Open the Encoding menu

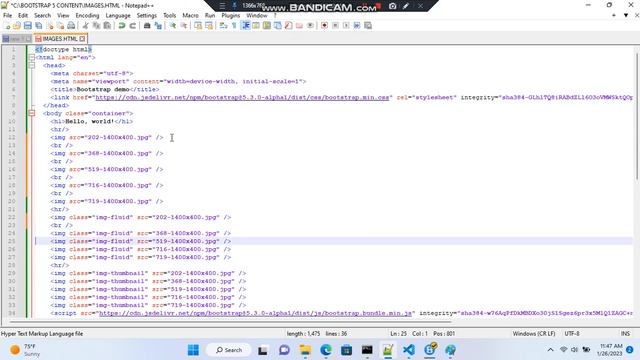(87, 16)
